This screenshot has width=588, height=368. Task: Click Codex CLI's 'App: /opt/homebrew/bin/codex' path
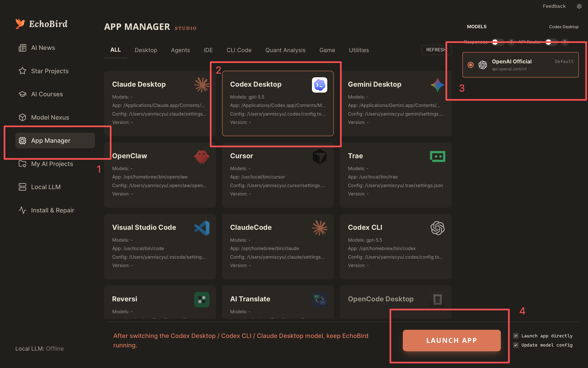pos(382,248)
